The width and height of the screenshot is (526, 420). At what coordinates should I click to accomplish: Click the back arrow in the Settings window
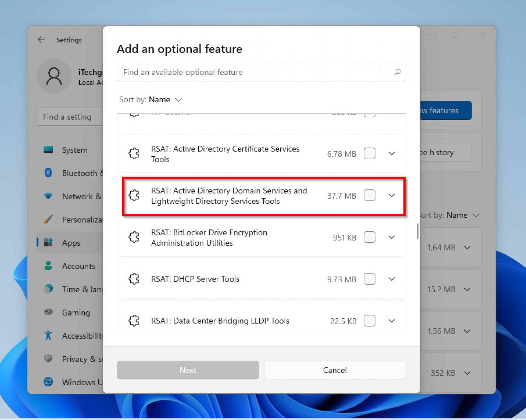tap(41, 40)
